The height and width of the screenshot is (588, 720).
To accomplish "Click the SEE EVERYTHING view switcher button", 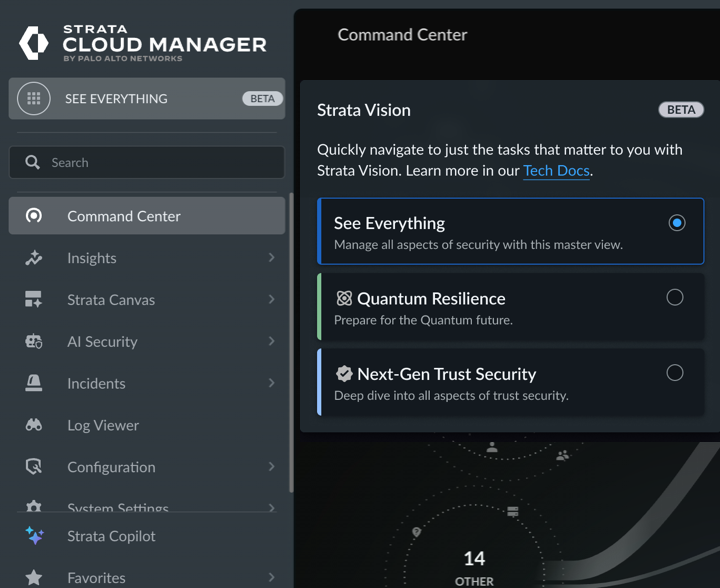I will pyautogui.click(x=146, y=99).
